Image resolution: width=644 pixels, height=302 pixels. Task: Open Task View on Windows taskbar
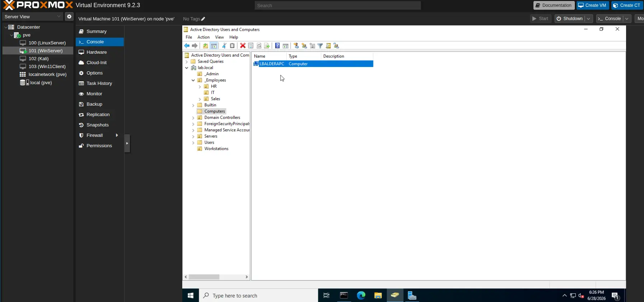[326, 296]
